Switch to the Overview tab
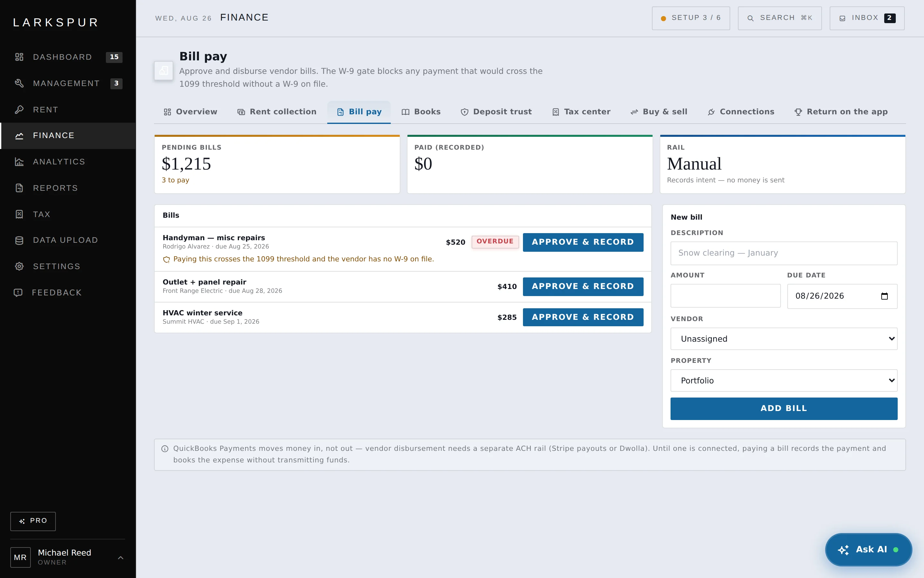 tap(191, 112)
